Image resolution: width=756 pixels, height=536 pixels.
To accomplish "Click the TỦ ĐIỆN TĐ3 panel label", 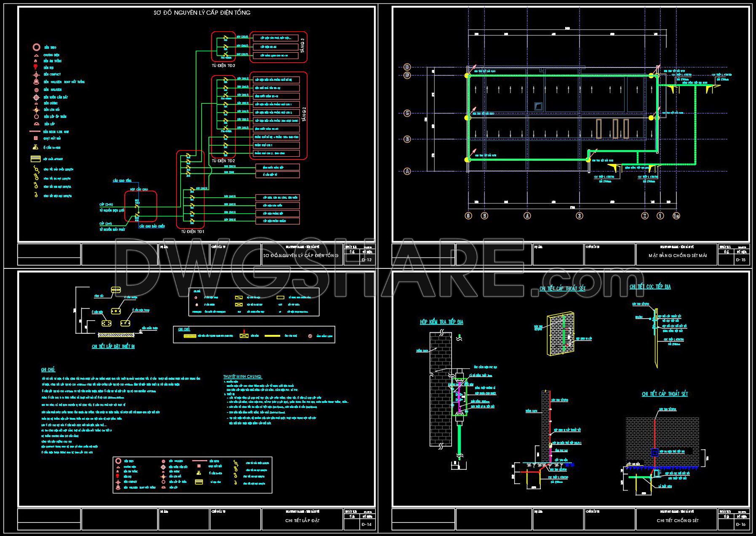I will pos(223,66).
